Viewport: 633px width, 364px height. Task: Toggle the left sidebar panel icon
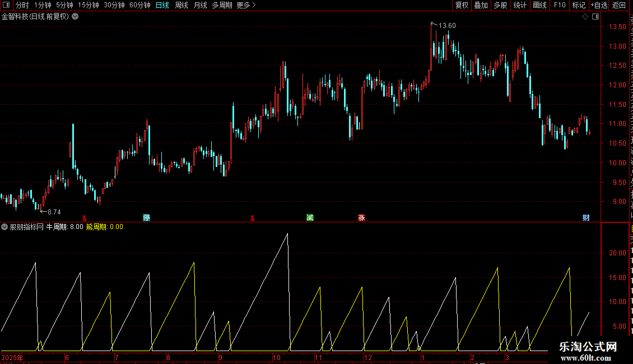[6, 5]
